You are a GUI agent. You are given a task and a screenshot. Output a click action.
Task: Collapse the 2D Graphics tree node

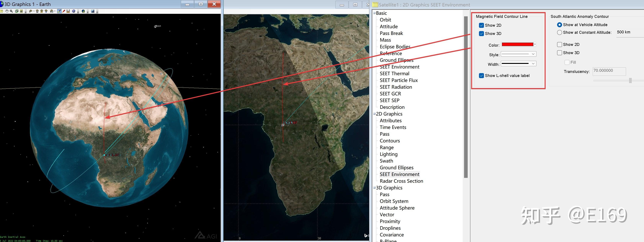tap(374, 114)
